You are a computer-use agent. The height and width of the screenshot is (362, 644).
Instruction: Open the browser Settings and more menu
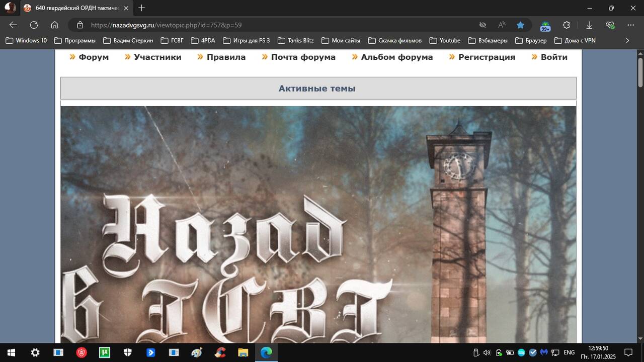click(631, 25)
